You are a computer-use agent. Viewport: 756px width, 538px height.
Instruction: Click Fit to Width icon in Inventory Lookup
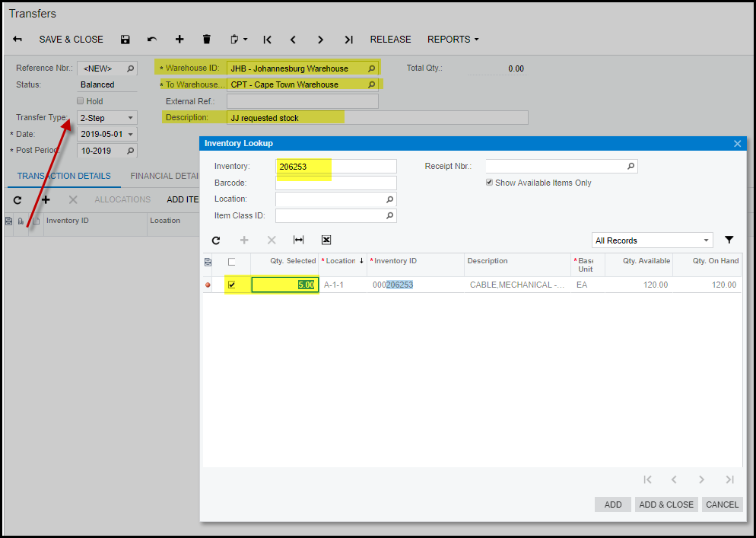pyautogui.click(x=299, y=240)
